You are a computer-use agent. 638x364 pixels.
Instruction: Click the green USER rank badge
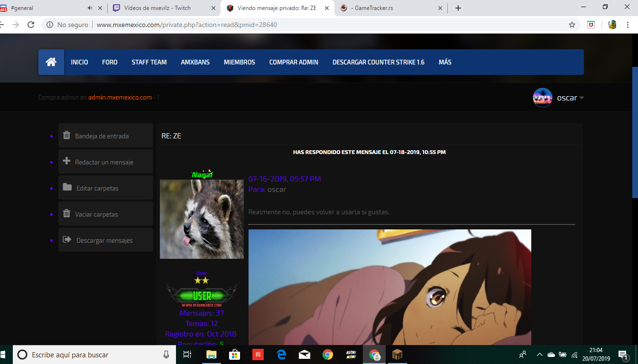point(202,296)
